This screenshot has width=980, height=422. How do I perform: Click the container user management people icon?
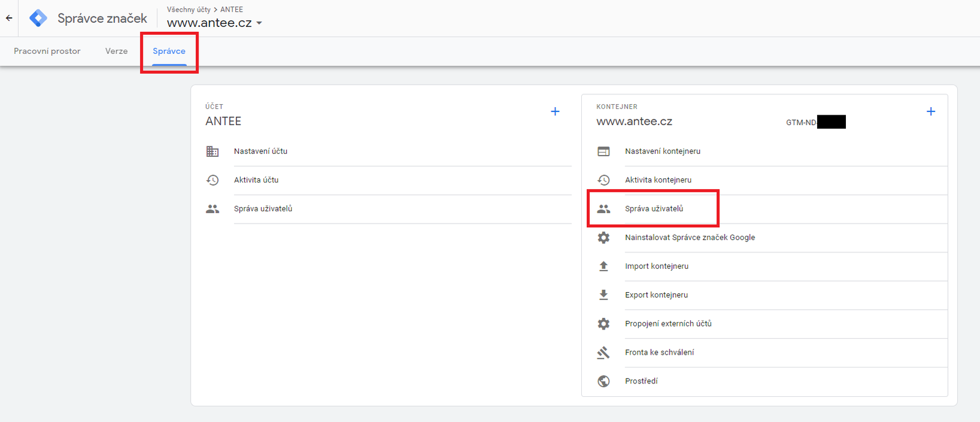pos(603,209)
